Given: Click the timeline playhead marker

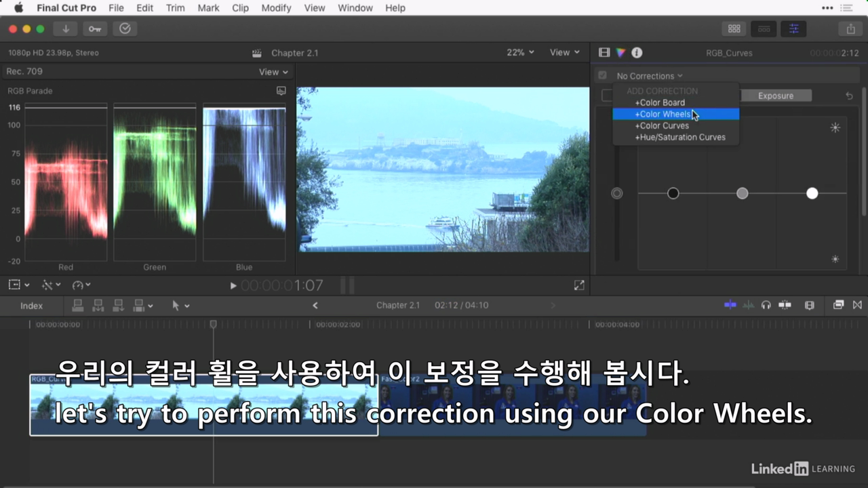Looking at the screenshot, I should tap(213, 325).
